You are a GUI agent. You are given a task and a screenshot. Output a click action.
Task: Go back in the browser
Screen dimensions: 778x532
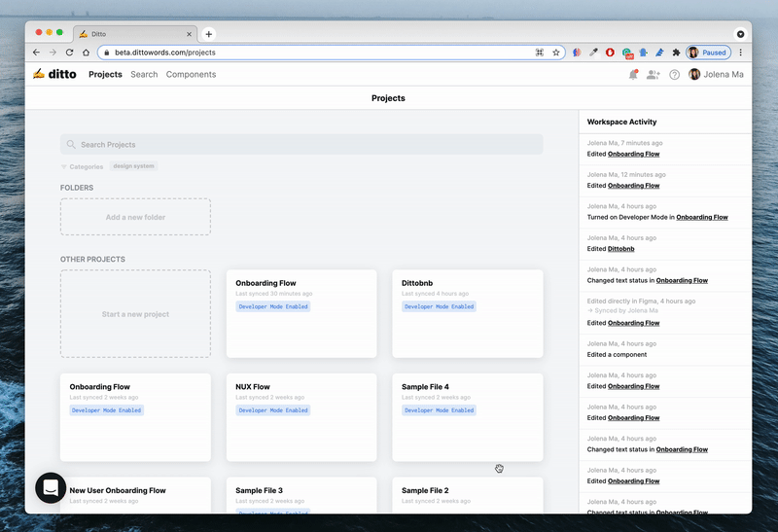coord(36,53)
